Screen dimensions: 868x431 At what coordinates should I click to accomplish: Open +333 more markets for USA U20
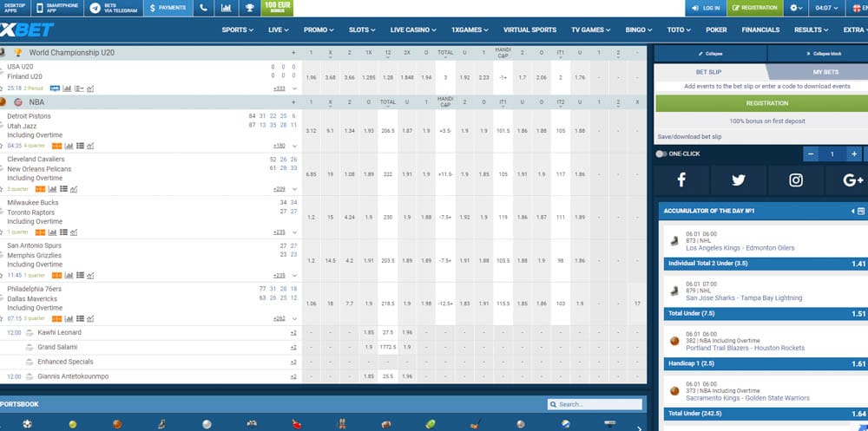(279, 88)
